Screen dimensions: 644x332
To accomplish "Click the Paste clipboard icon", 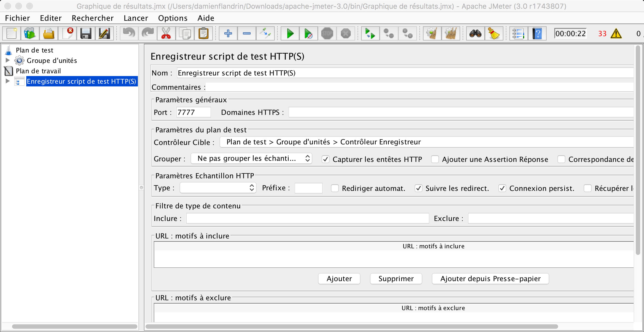I will (203, 34).
